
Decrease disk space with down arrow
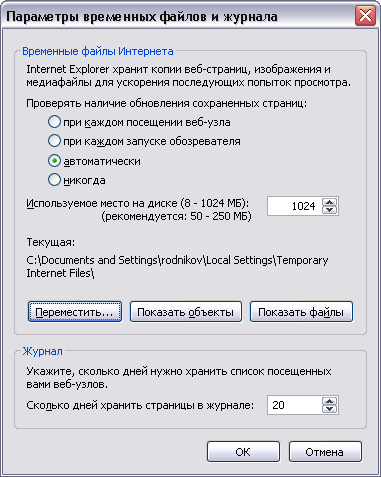point(329,210)
